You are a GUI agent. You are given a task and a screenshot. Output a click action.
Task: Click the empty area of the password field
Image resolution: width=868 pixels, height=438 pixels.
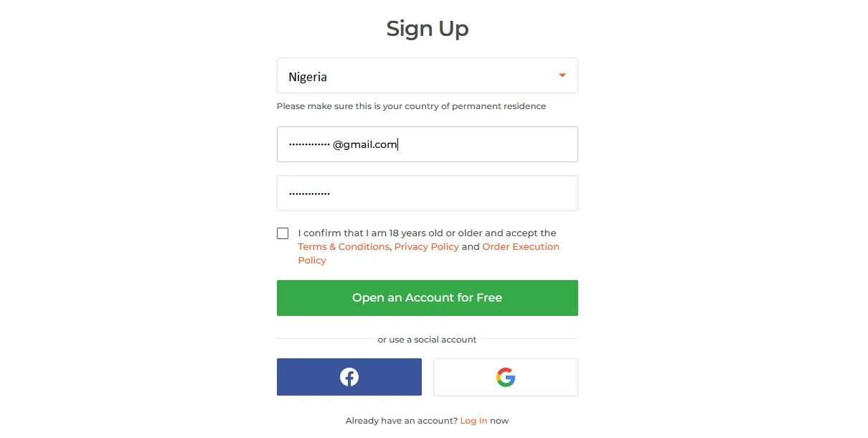(466, 193)
